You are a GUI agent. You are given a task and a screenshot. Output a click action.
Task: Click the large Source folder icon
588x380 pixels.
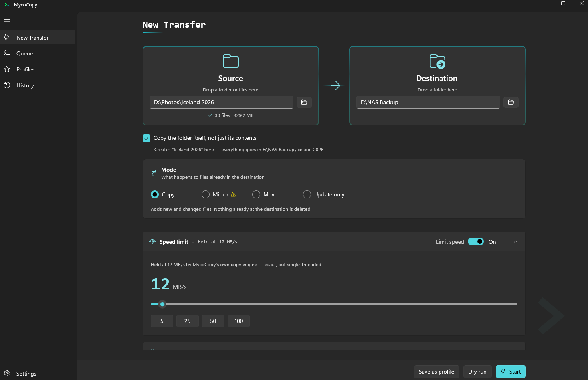230,61
